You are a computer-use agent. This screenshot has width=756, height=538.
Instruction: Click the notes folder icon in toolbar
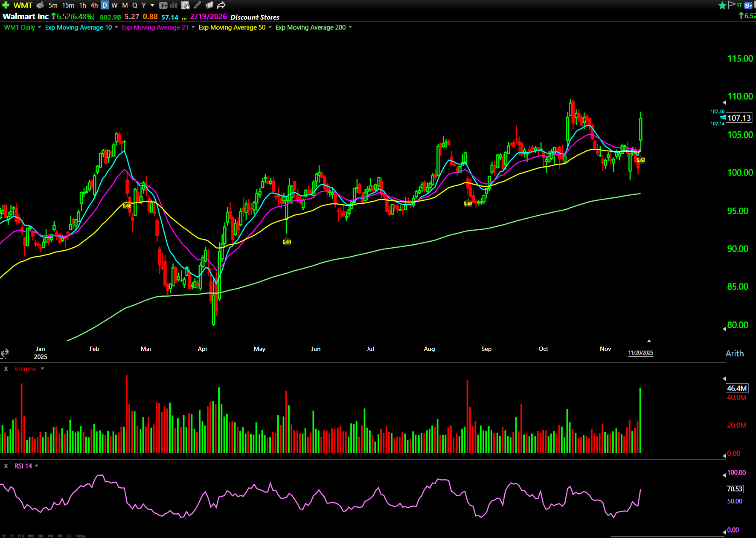coord(209,5)
